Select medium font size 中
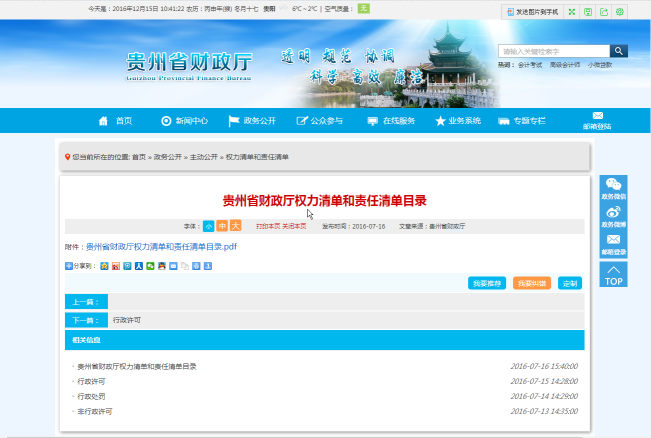The image size is (651, 438). coord(222,226)
